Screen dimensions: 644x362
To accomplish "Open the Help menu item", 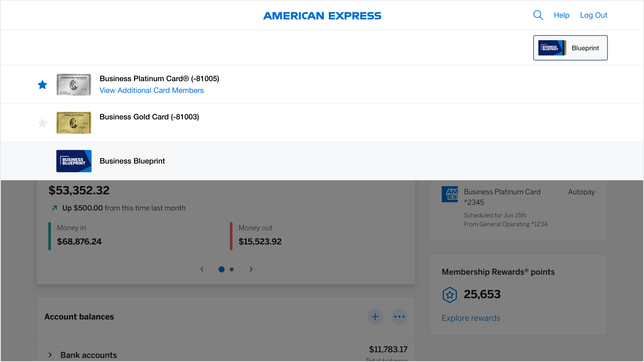I will pos(562,15).
